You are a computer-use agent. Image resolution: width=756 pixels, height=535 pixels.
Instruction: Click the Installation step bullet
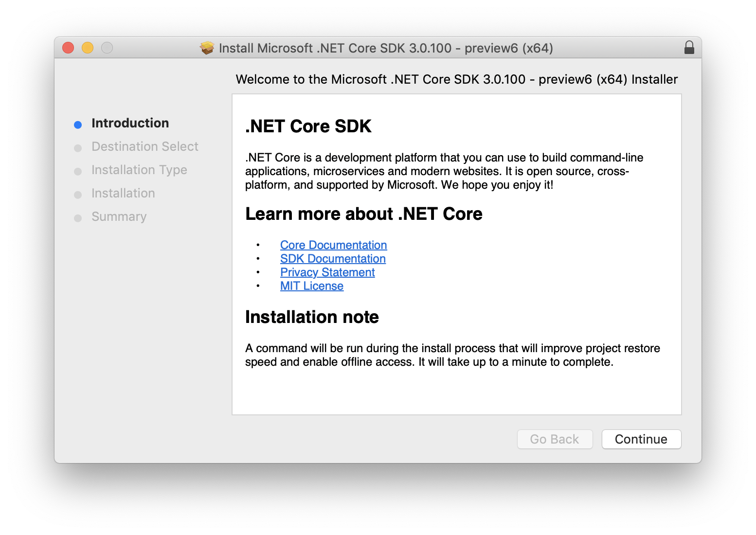click(78, 195)
